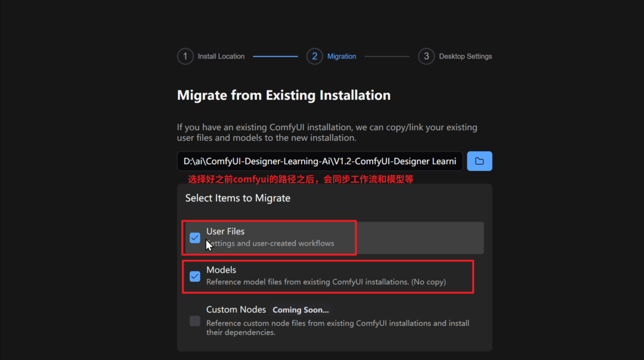Click the 'User Files' label

pos(225,231)
